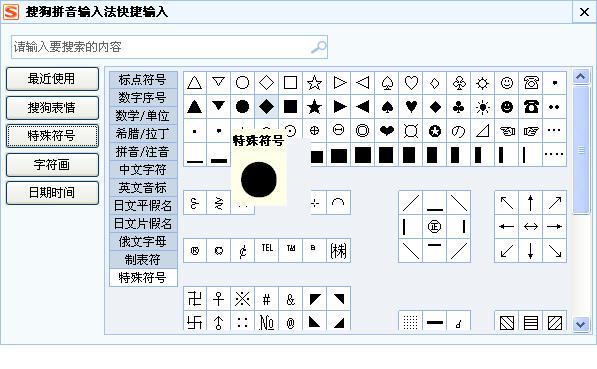597x369 pixels.
Task: Pick the hollow sun symbol
Action: (x=482, y=83)
